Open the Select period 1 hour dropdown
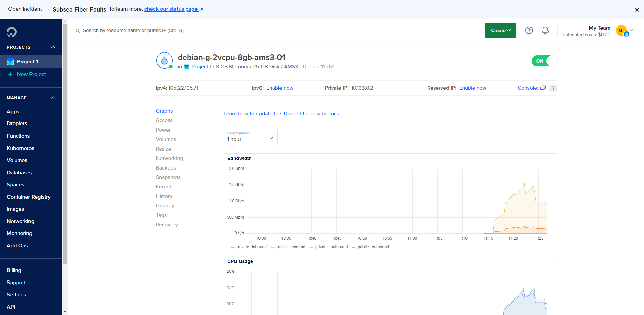The image size is (644, 315). [x=250, y=137]
